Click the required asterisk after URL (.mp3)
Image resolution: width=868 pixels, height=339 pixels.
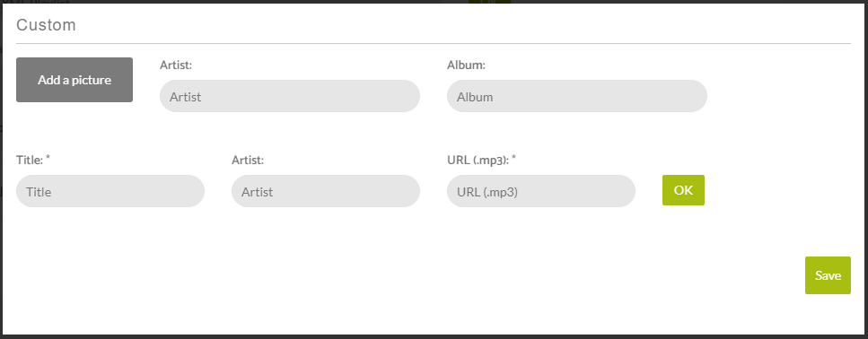coord(513,158)
